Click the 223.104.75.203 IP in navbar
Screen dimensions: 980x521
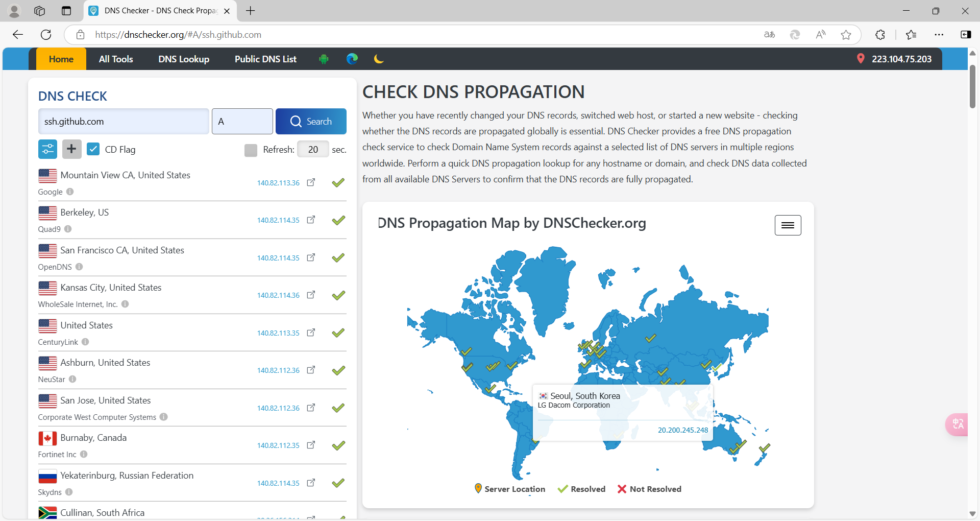click(901, 59)
